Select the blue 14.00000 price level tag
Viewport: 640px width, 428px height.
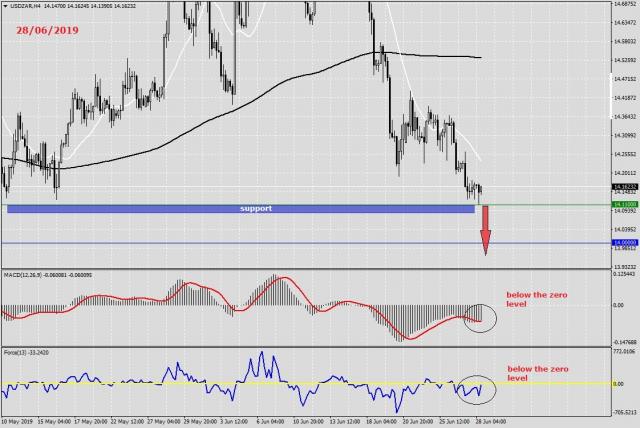pyautogui.click(x=623, y=243)
